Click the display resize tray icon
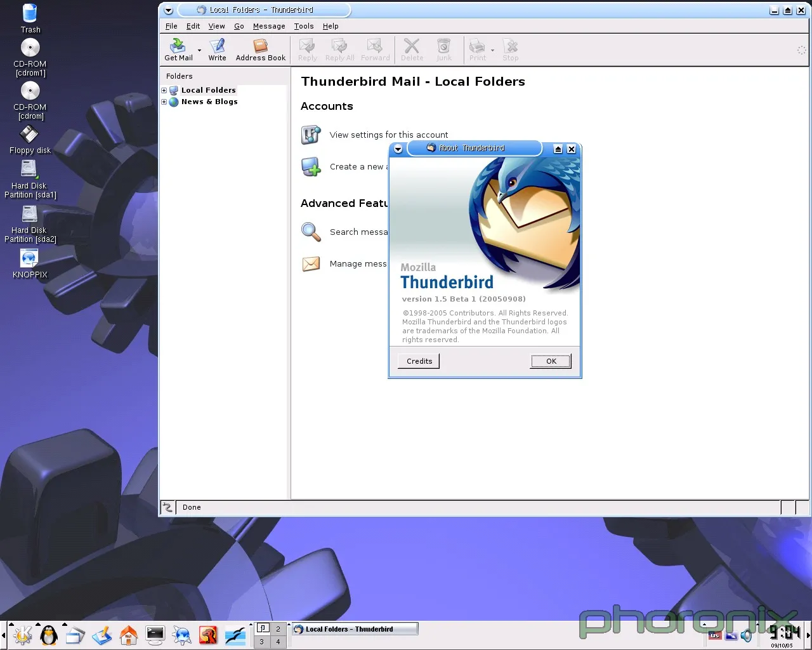 731,635
